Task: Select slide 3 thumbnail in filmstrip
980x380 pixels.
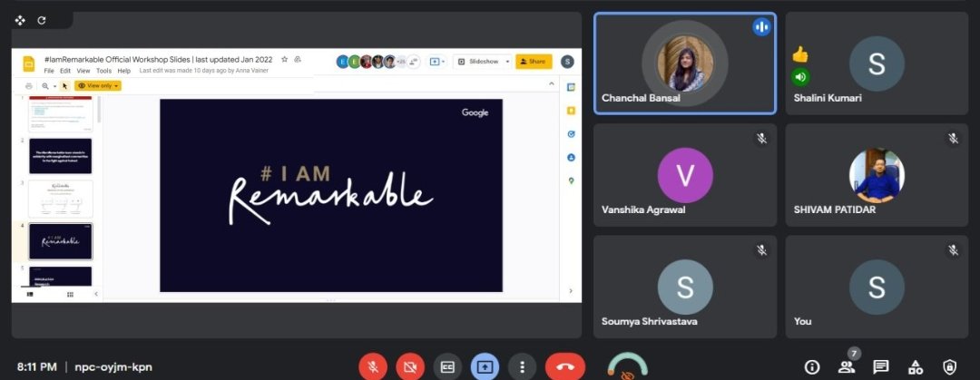Action: tap(61, 199)
